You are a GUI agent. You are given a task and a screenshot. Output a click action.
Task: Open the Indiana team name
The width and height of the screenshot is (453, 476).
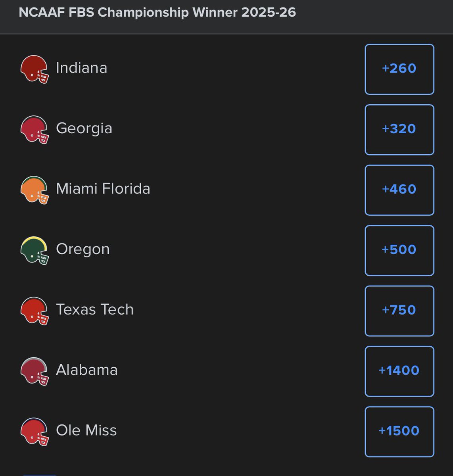tap(81, 68)
